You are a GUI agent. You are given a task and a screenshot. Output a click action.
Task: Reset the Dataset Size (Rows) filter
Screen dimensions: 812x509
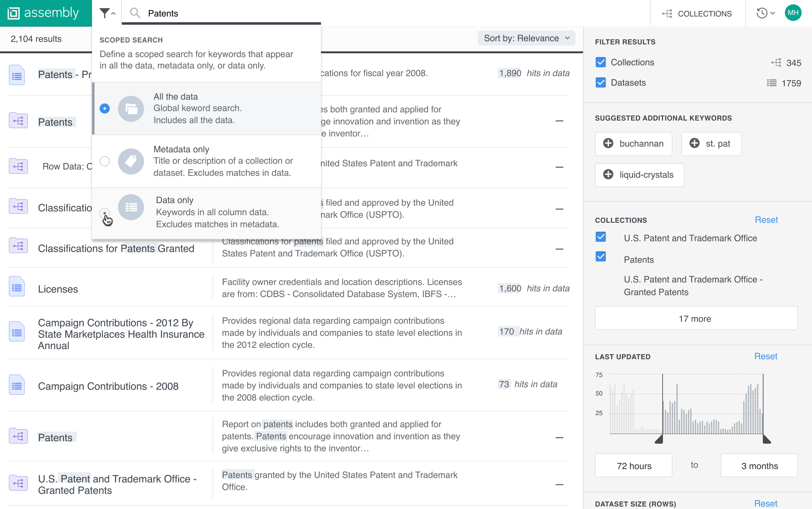point(766,503)
